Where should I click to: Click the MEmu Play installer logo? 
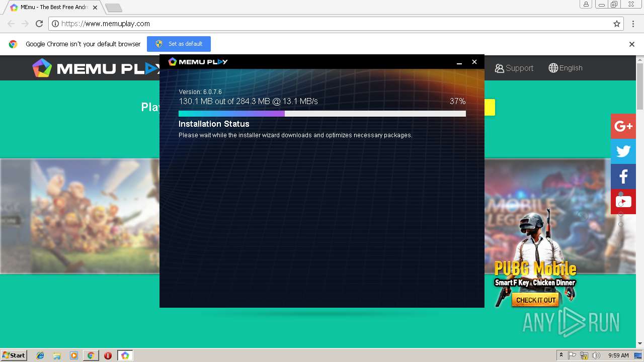(198, 62)
